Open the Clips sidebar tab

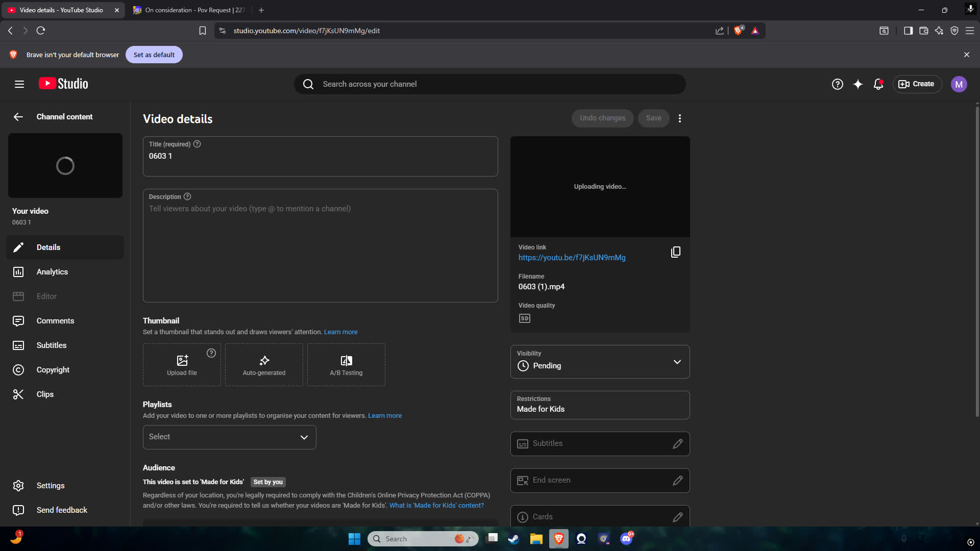click(x=65, y=394)
